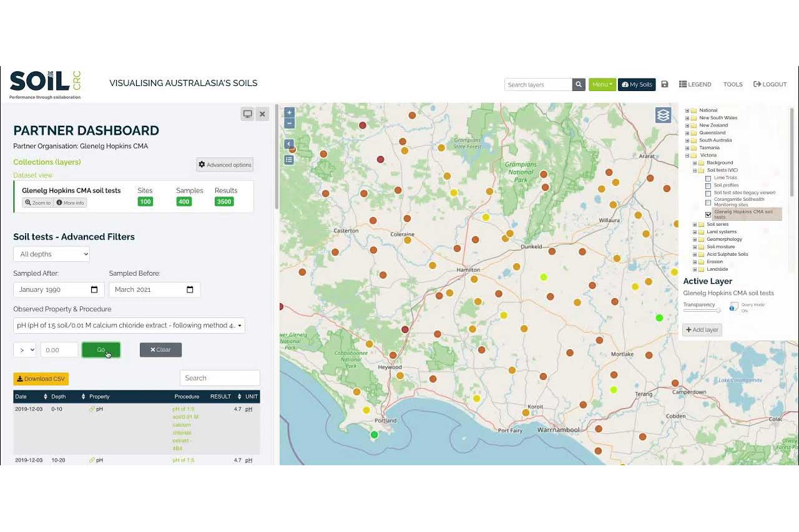Open the Observed Property & Procedure dropdown
The height and width of the screenshot is (532, 799).
129,325
